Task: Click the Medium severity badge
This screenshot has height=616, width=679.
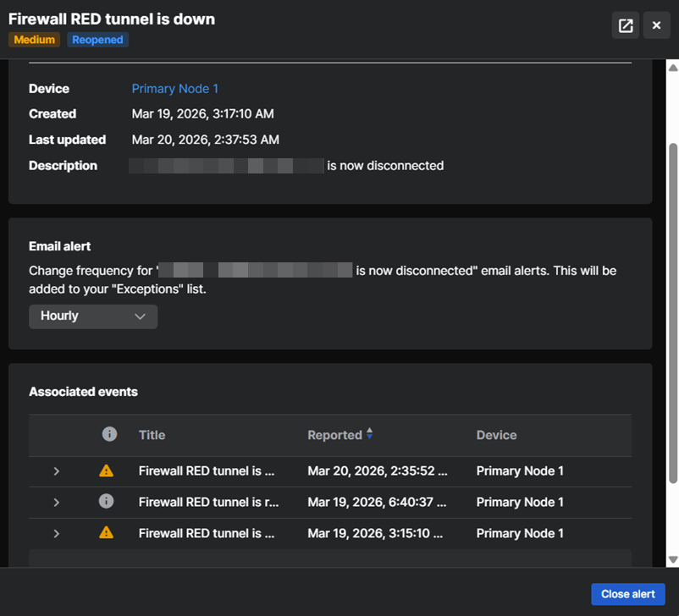Action: click(35, 40)
